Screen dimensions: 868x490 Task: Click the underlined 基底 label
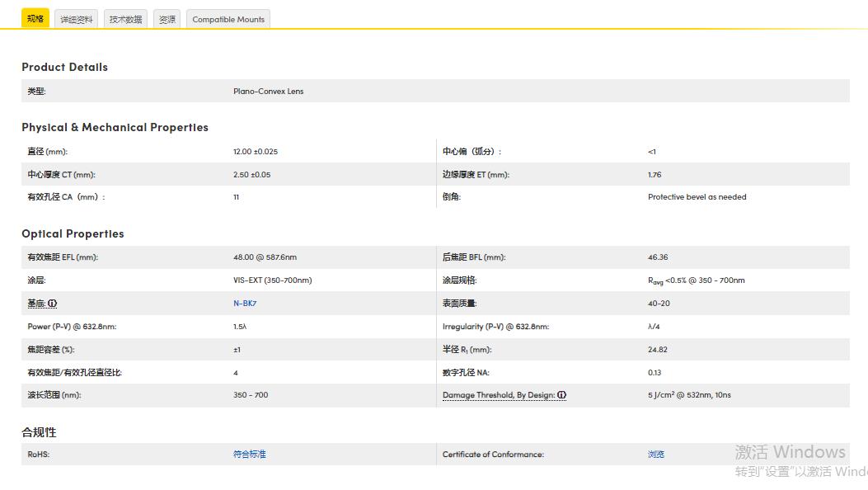coord(35,304)
